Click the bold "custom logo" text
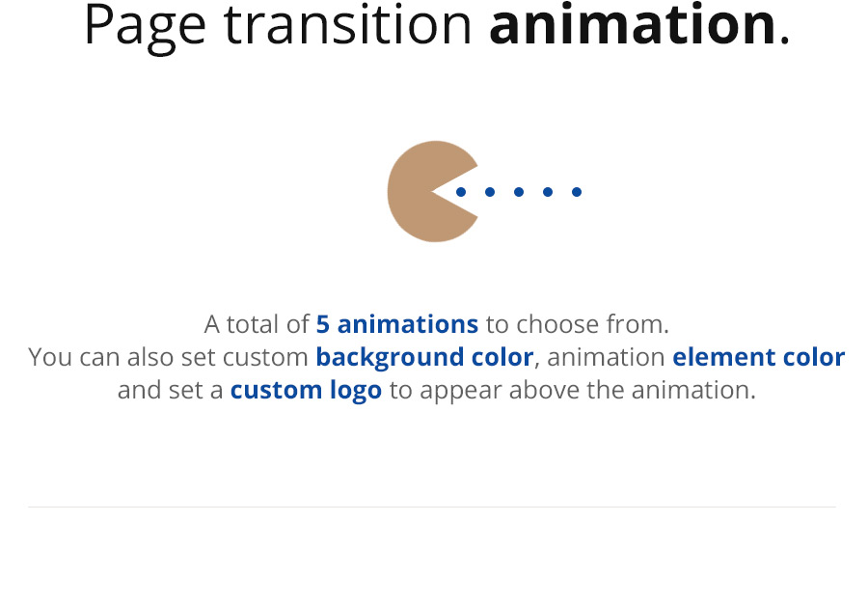The height and width of the screenshot is (604, 868). [x=306, y=391]
